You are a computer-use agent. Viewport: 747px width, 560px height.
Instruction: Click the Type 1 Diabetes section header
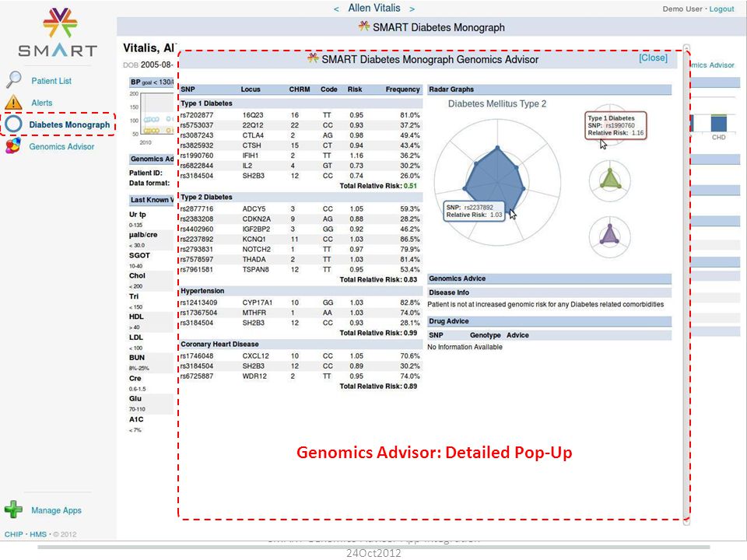pyautogui.click(x=300, y=103)
